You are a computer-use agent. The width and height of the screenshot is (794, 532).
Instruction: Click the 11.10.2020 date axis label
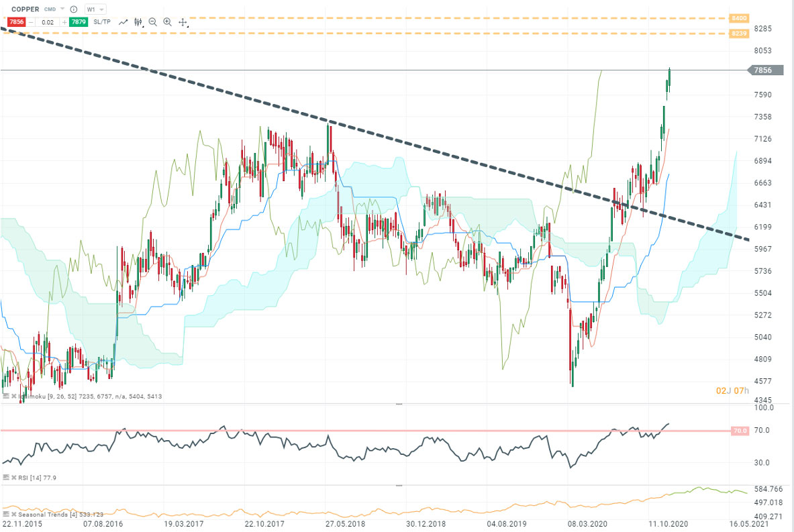click(668, 524)
